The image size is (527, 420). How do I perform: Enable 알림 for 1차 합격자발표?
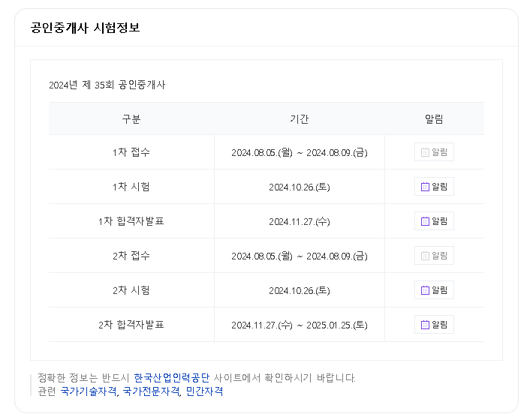click(x=434, y=221)
